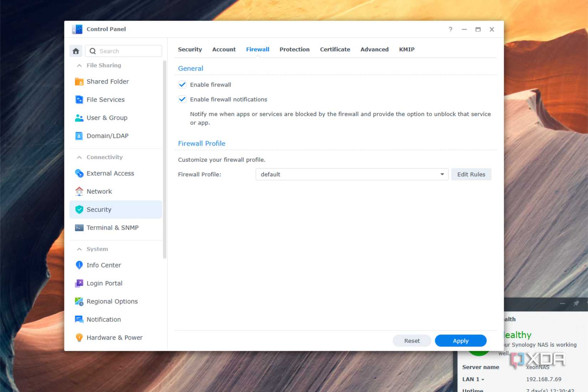
Task: Go to the Security tab
Action: tap(190, 50)
